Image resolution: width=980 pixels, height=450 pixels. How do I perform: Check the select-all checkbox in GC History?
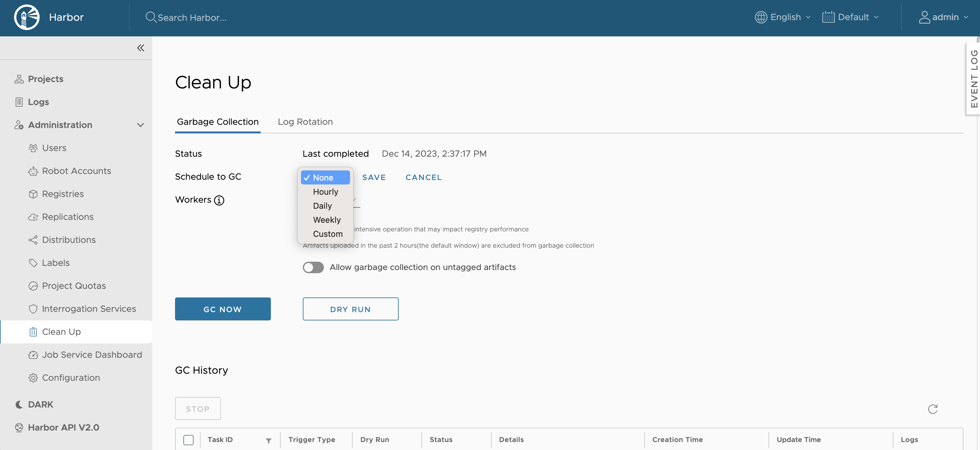188,439
